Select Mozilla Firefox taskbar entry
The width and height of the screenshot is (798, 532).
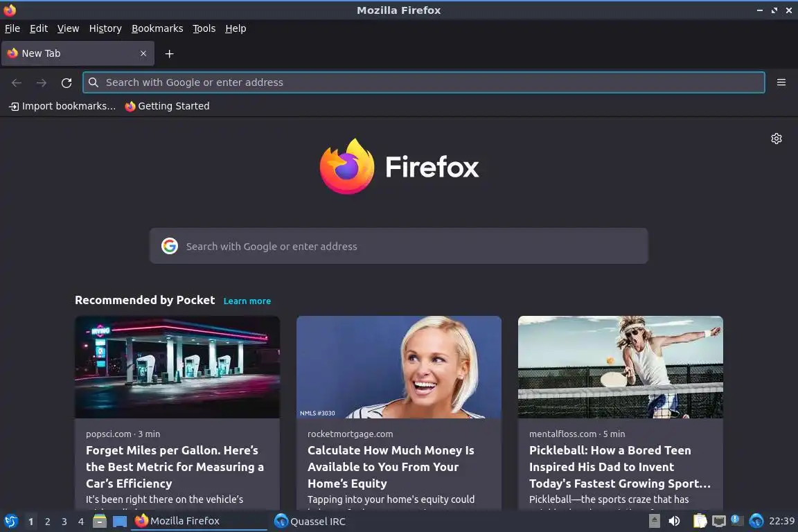199,521
